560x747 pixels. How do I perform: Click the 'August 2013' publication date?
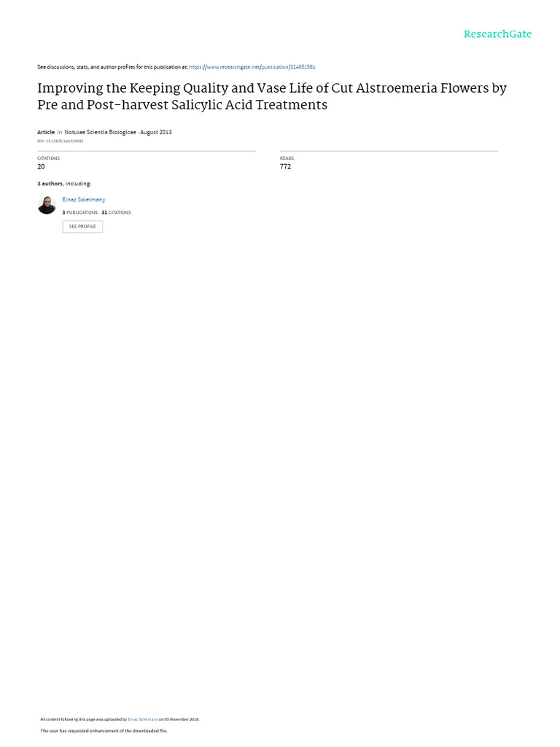point(156,132)
